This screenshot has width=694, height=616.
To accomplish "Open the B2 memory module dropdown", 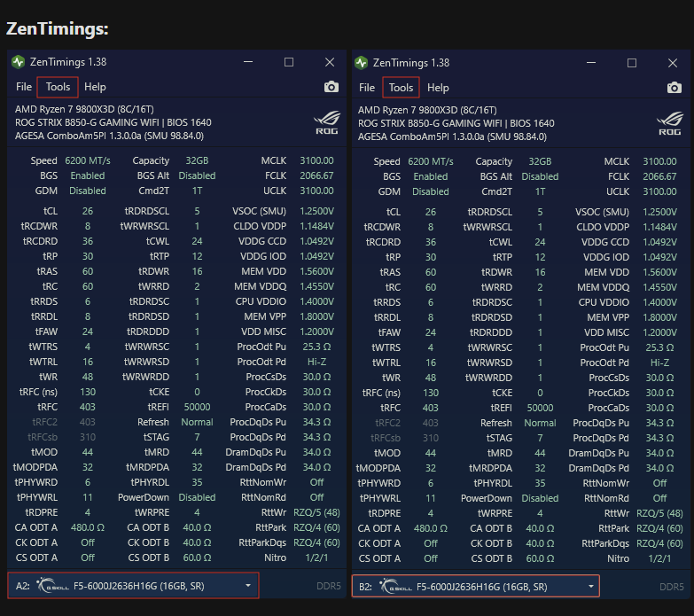I will [476, 587].
